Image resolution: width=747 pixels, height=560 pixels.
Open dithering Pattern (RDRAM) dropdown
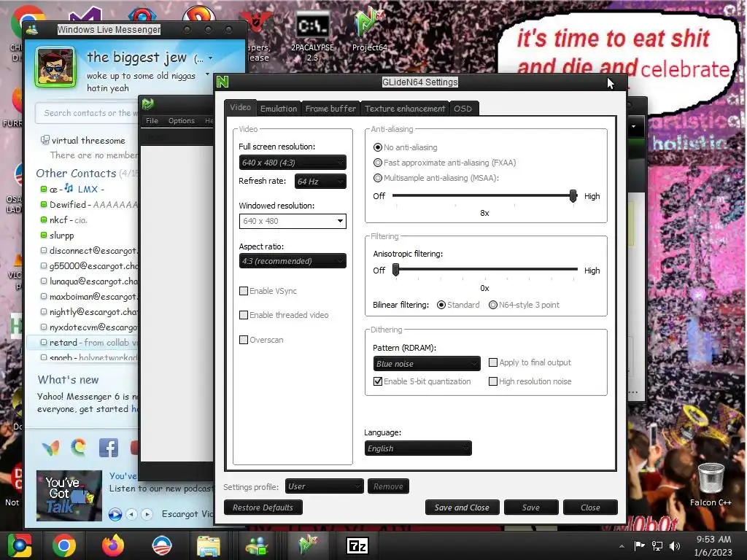(427, 364)
